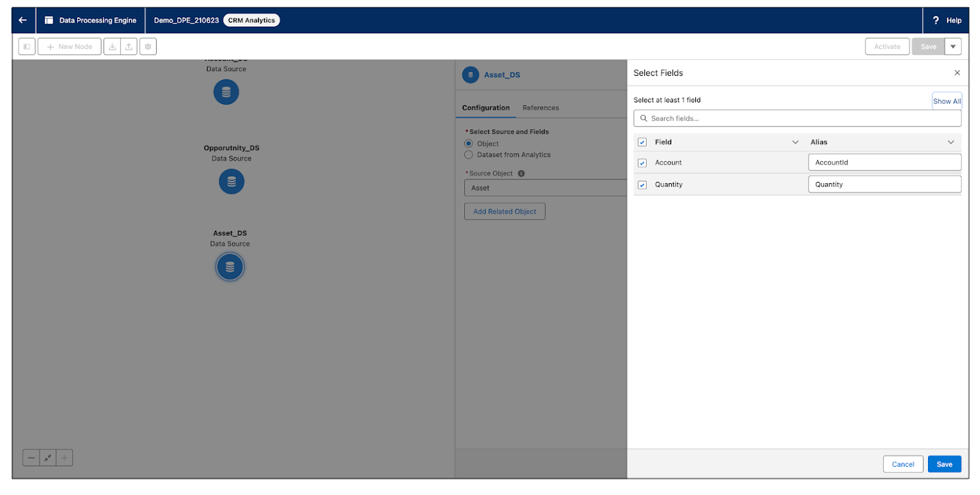Viewport: 980px width, 495px height.
Task: Select the Object radio button
Action: [x=469, y=143]
